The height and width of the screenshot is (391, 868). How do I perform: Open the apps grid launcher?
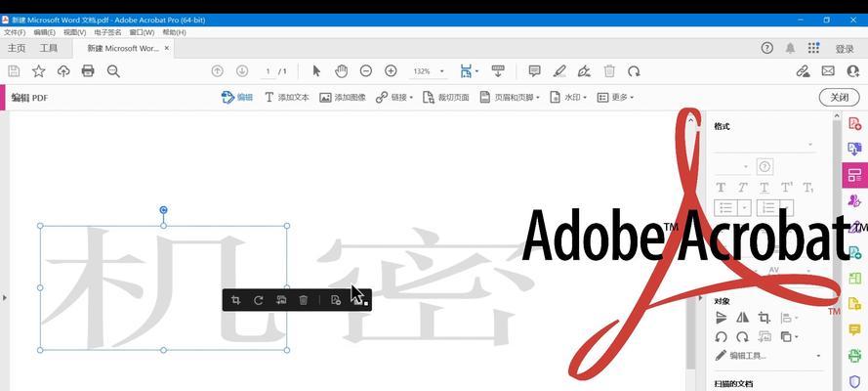pos(813,48)
